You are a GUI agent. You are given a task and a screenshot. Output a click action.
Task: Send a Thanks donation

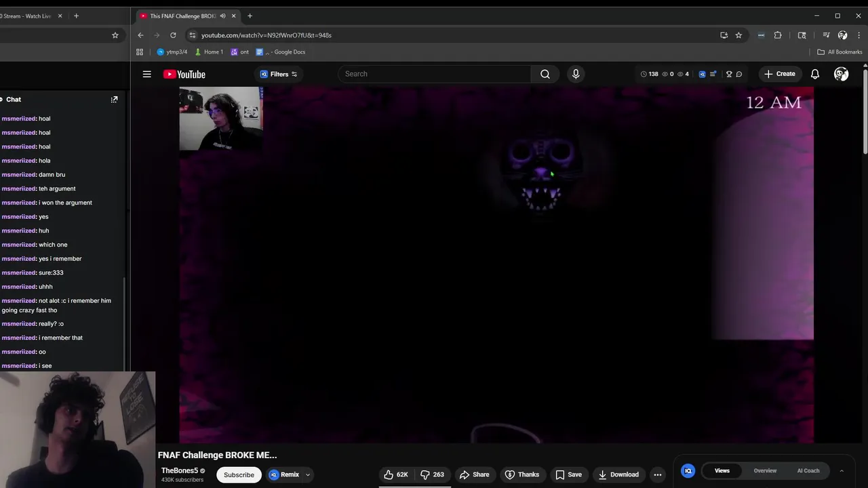click(x=522, y=474)
